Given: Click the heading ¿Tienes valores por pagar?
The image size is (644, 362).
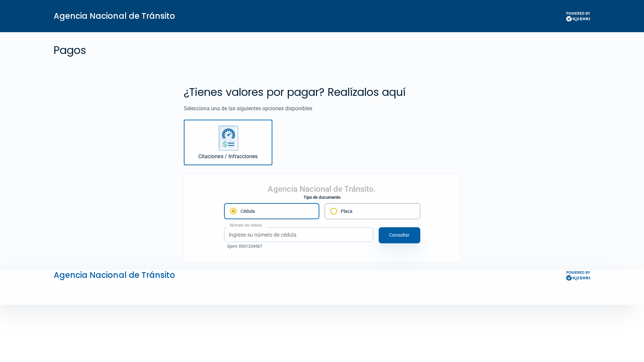Looking at the screenshot, I should pos(254,93).
